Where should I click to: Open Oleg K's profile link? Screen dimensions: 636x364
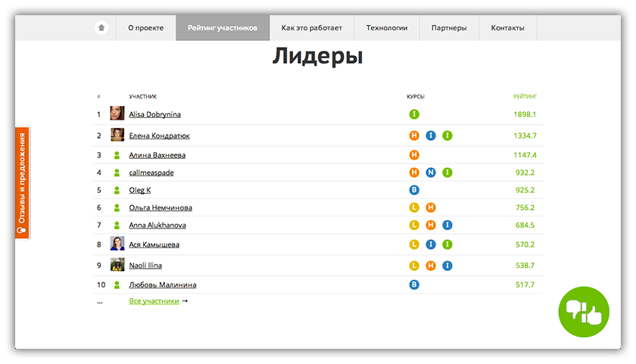pyautogui.click(x=140, y=190)
